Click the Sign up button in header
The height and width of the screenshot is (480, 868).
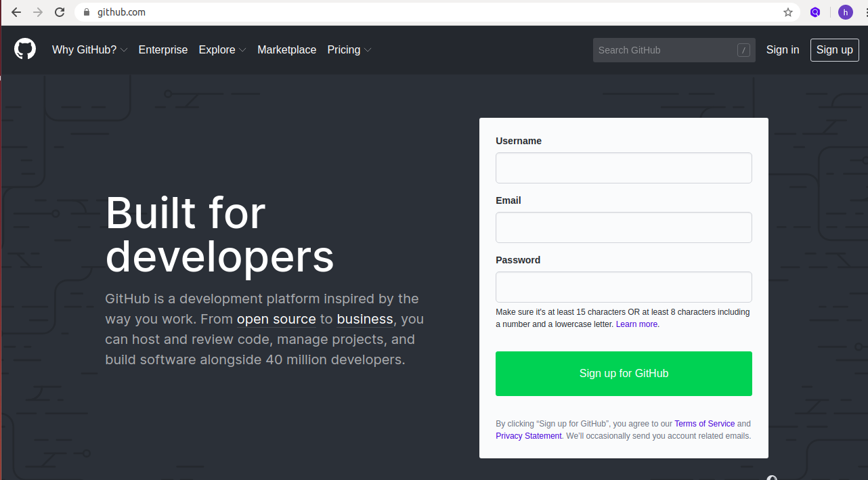coord(835,50)
